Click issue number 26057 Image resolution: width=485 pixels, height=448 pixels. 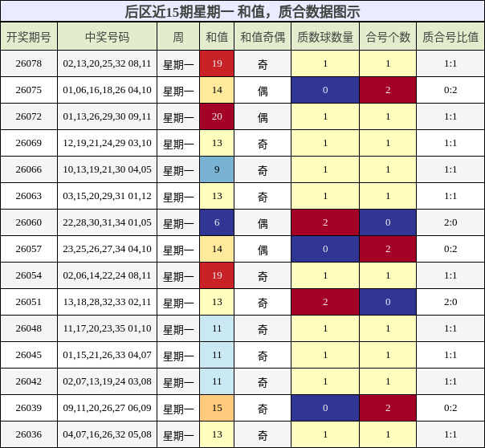tap(29, 249)
